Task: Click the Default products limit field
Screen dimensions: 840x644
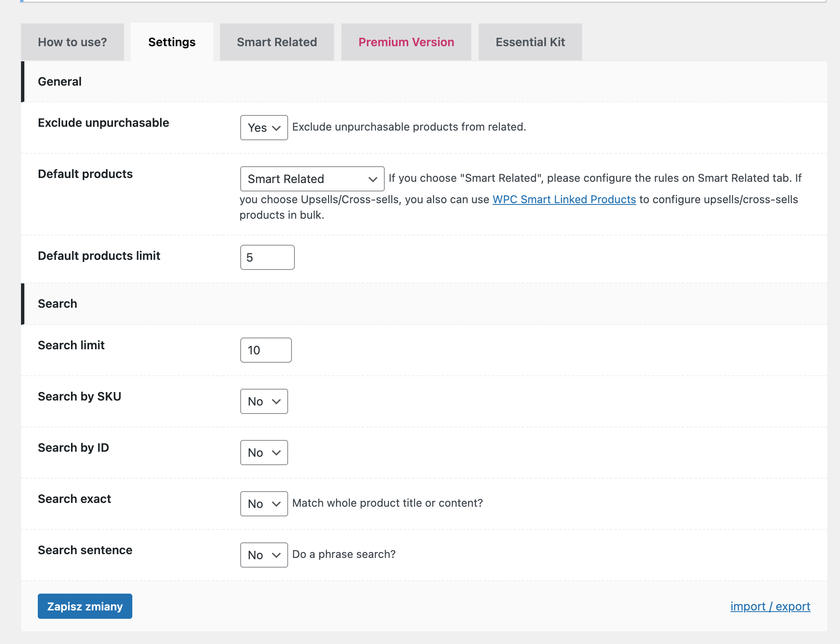Action: (267, 257)
